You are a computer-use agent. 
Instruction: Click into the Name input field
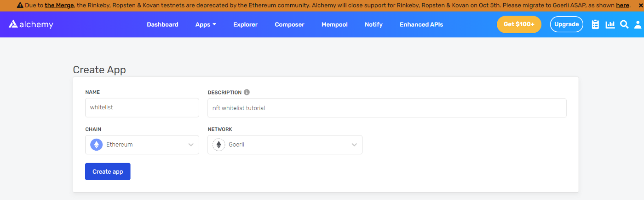pos(142,107)
